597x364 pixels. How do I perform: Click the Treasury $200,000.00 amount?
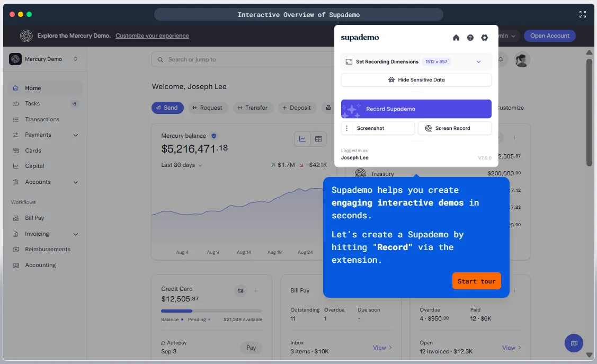coord(504,173)
